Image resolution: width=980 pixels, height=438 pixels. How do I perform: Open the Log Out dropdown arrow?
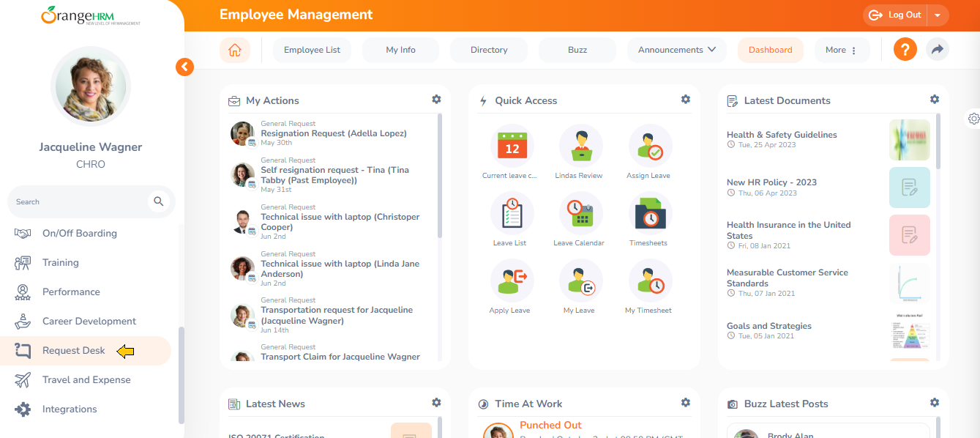tap(938, 15)
